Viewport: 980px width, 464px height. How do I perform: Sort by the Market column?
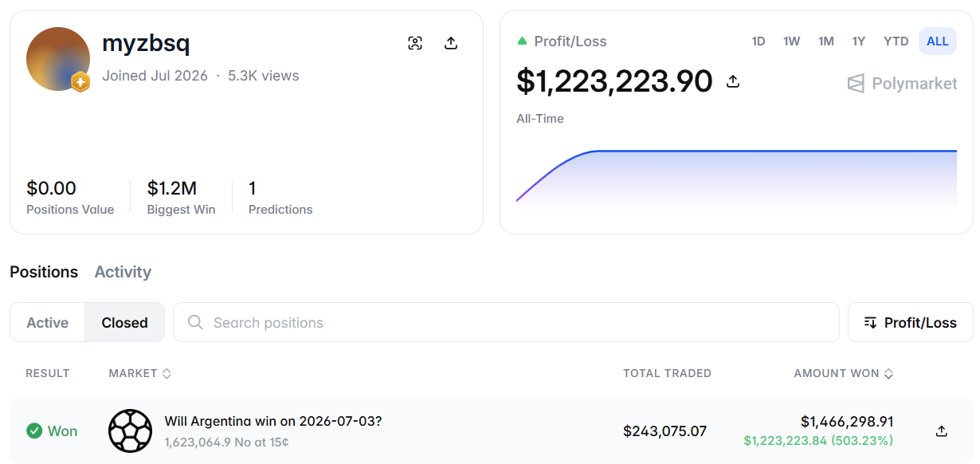tap(140, 373)
